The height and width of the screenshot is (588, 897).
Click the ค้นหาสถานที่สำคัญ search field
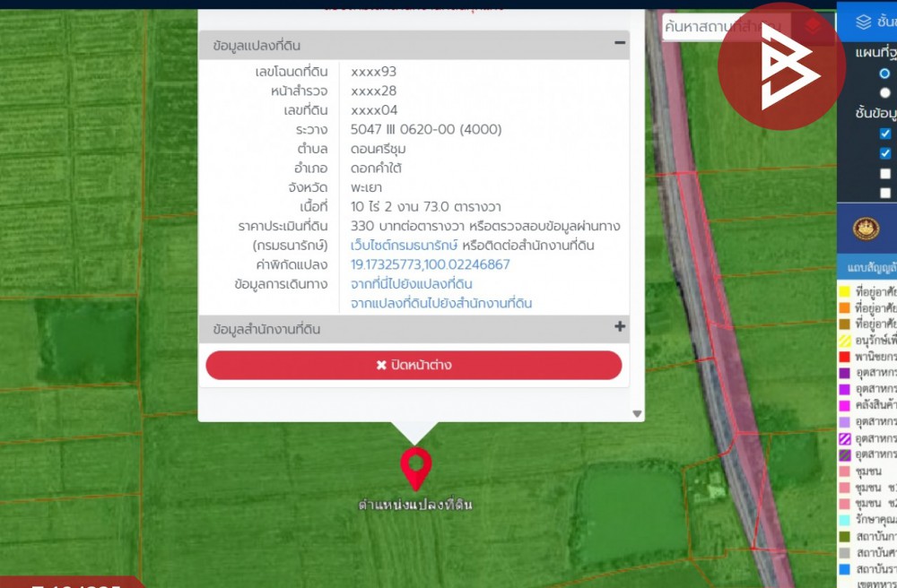727,27
